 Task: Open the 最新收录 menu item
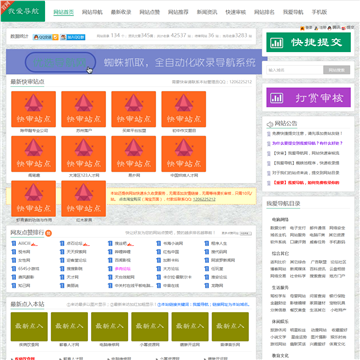tap(121, 12)
